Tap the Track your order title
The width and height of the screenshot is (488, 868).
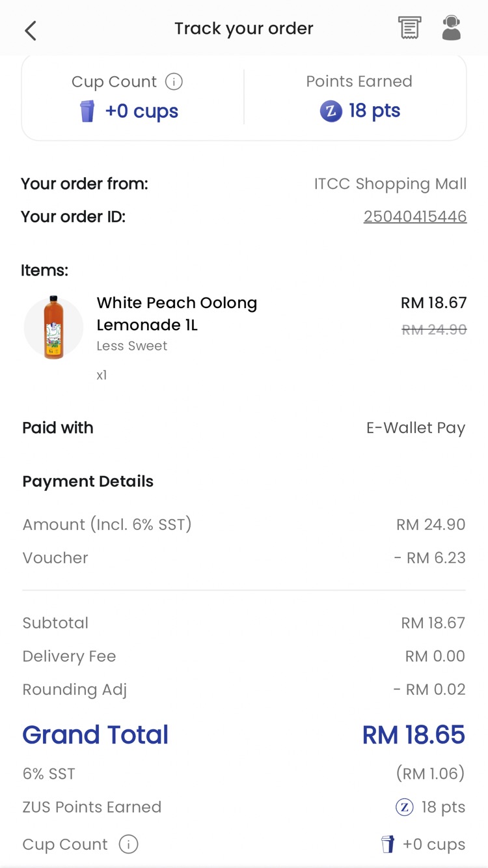(243, 29)
